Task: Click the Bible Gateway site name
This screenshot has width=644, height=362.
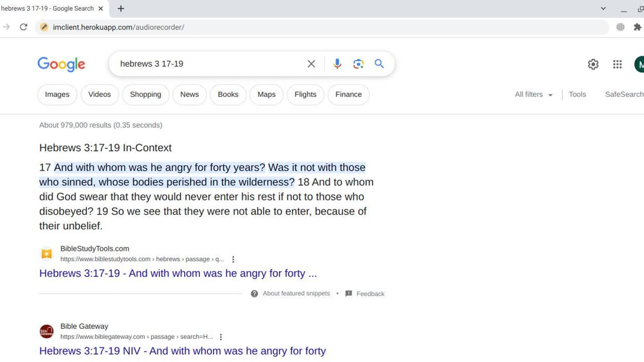Action: click(x=84, y=326)
